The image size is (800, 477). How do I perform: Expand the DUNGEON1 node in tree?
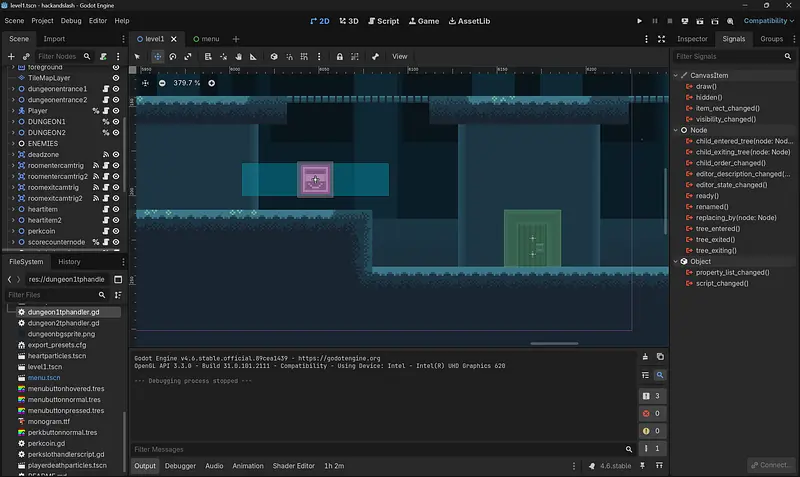pos(12,121)
